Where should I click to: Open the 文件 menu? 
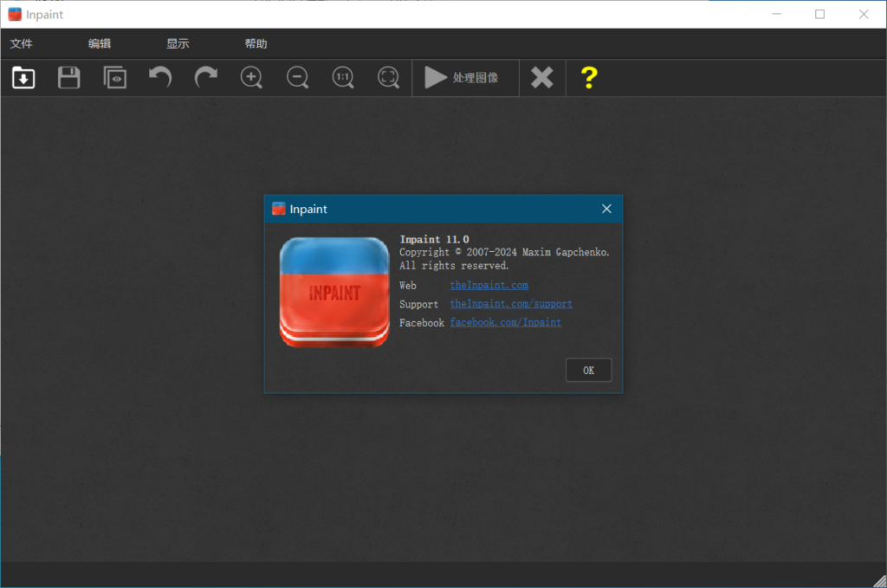pos(22,43)
